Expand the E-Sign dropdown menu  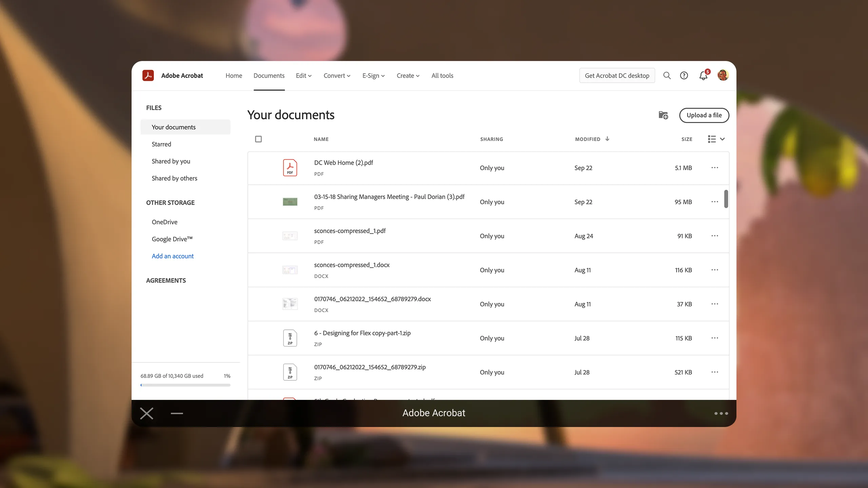tap(373, 76)
